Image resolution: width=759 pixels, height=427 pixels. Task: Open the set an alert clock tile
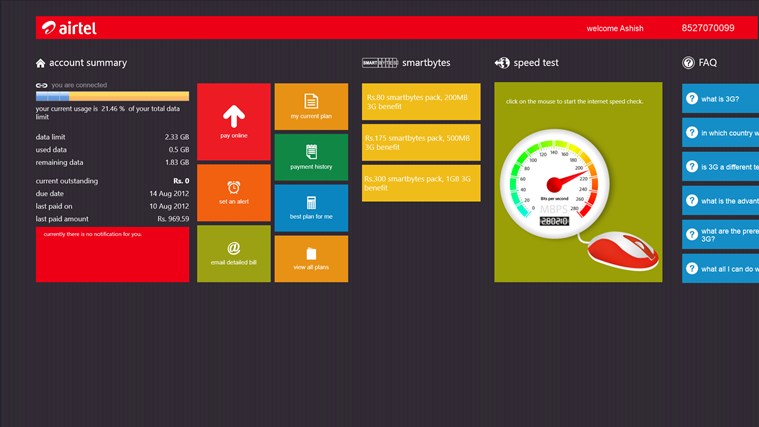(233, 192)
